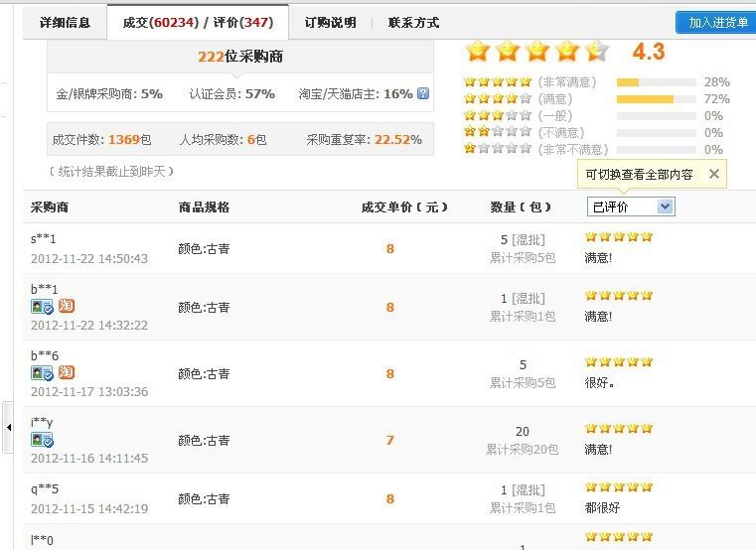
Task: Click the help question mark beside 淘宝/天猫店主
Action: click(x=423, y=94)
